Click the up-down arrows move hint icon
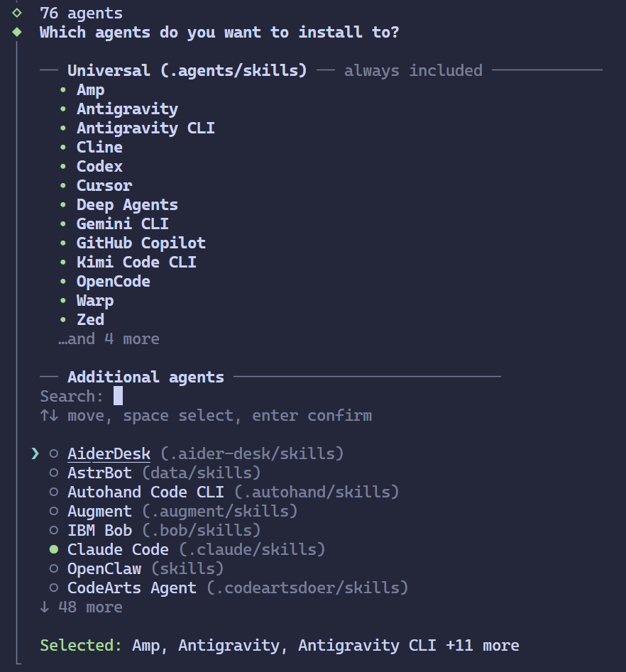The height and width of the screenshot is (672, 626). (x=49, y=415)
